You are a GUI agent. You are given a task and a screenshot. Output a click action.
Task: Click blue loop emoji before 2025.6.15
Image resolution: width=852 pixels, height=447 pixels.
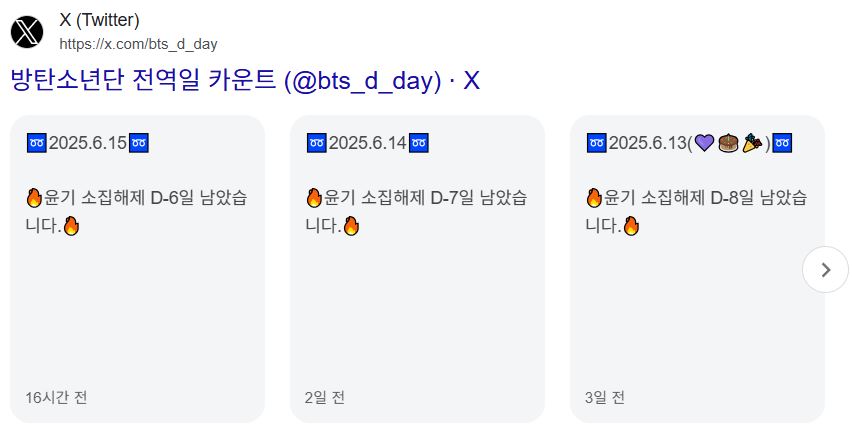[36, 143]
